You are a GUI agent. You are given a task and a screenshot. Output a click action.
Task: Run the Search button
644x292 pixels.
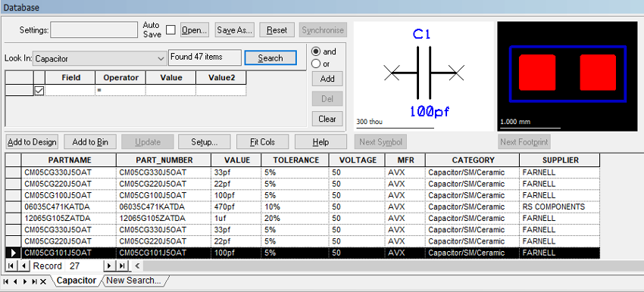(270, 58)
